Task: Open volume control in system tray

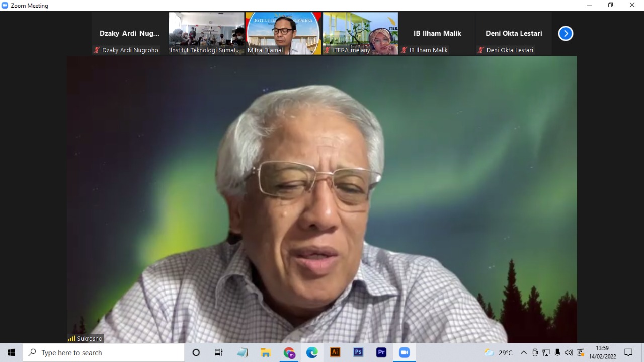Action: click(x=569, y=353)
